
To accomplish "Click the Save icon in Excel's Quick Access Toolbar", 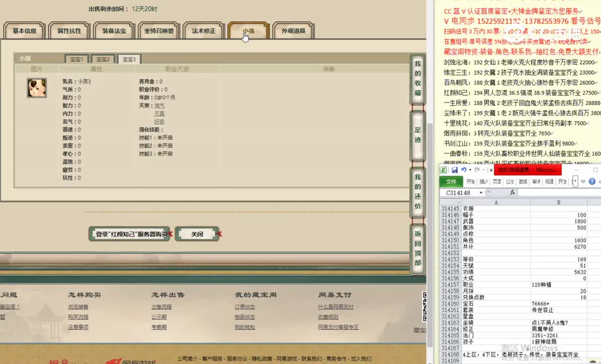I will pyautogui.click(x=454, y=170).
